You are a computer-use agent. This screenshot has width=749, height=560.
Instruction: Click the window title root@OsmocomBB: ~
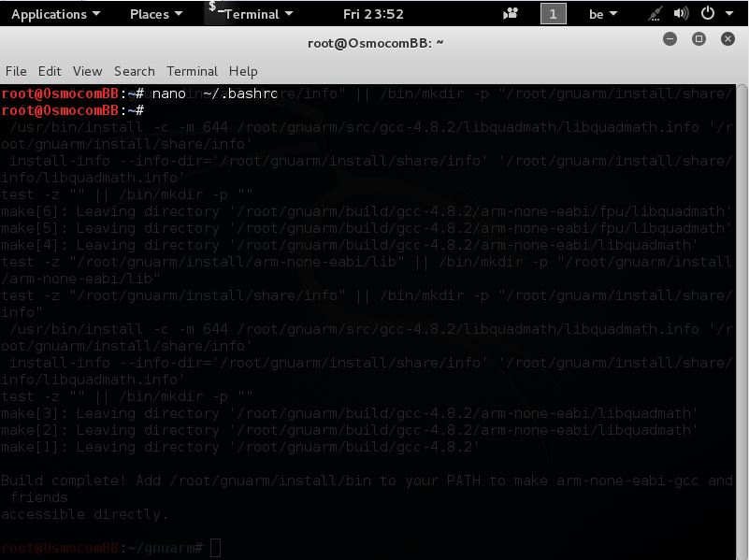[x=376, y=43]
